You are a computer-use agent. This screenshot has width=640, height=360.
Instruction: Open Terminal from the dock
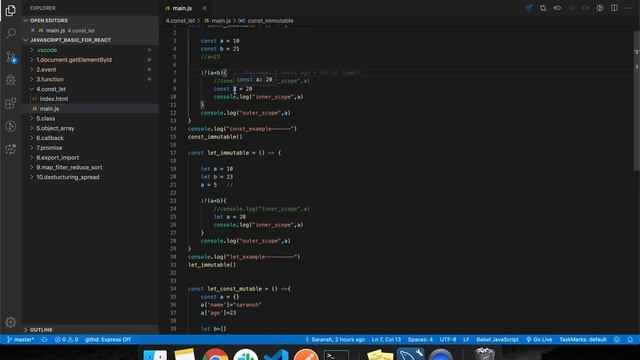(x=336, y=355)
